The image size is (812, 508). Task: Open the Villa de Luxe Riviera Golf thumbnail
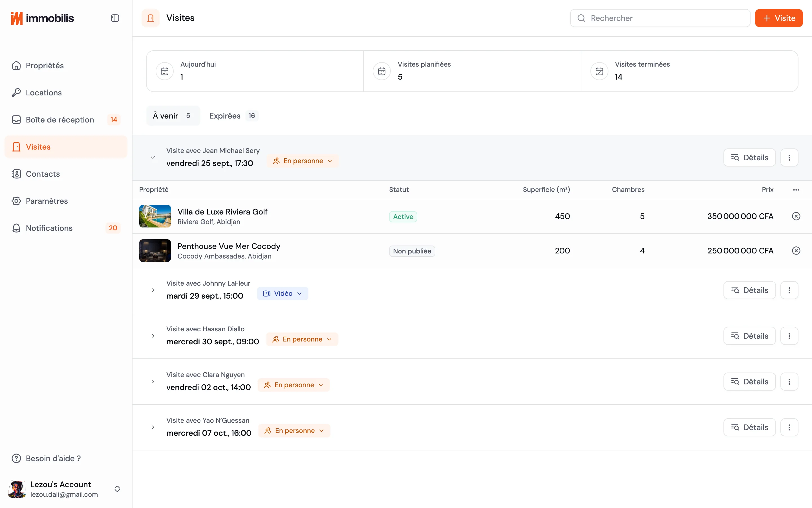tap(155, 216)
